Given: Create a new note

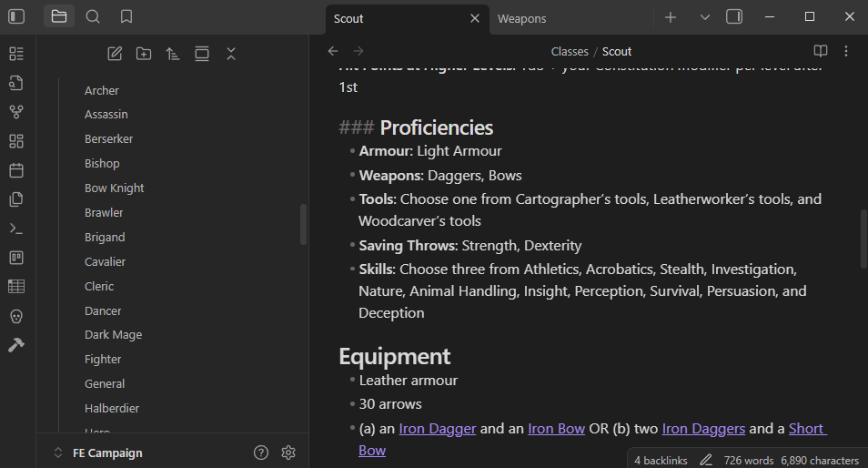Looking at the screenshot, I should pyautogui.click(x=115, y=54).
